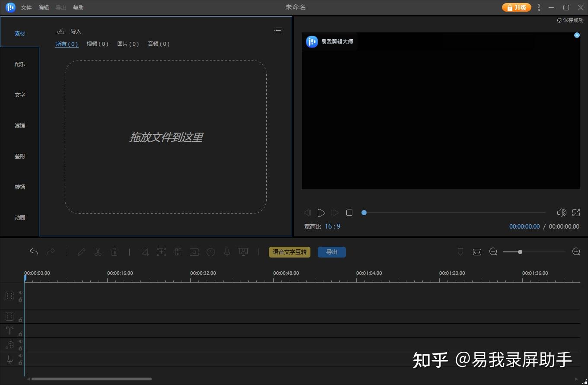Lock the text track

(20, 334)
